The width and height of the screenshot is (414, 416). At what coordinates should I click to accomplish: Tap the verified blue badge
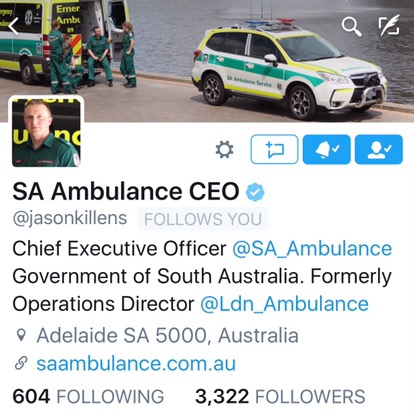(x=255, y=192)
